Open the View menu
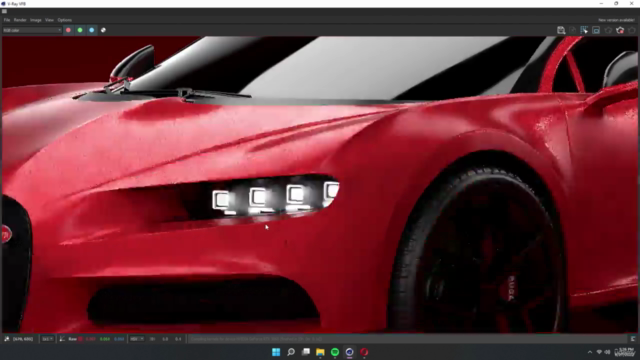This screenshot has width=640, height=360. tap(49, 20)
